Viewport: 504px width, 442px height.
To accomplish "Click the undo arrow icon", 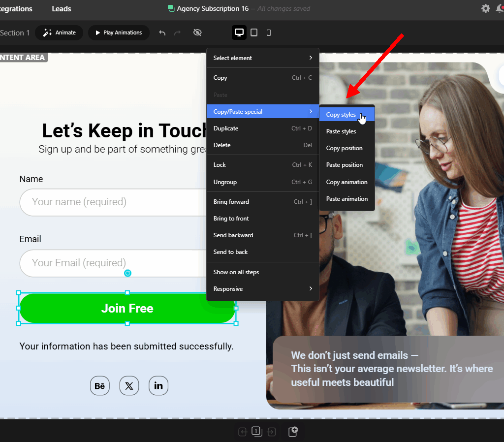I will pyautogui.click(x=162, y=32).
